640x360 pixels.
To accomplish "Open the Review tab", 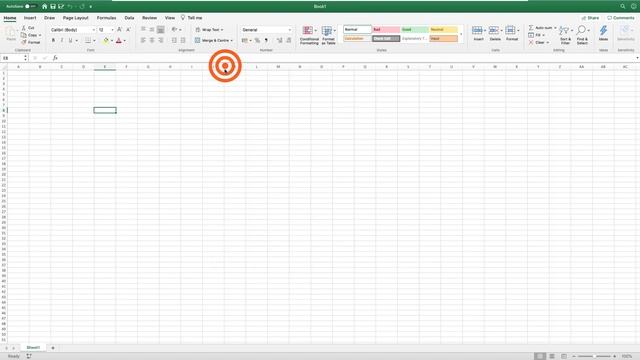I will click(149, 18).
